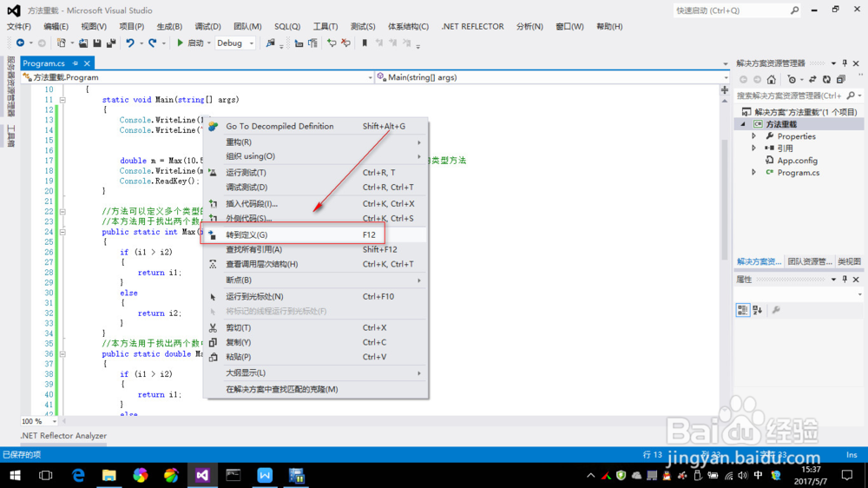Open File Explorer from taskbar
This screenshot has width=868, height=488.
(109, 475)
